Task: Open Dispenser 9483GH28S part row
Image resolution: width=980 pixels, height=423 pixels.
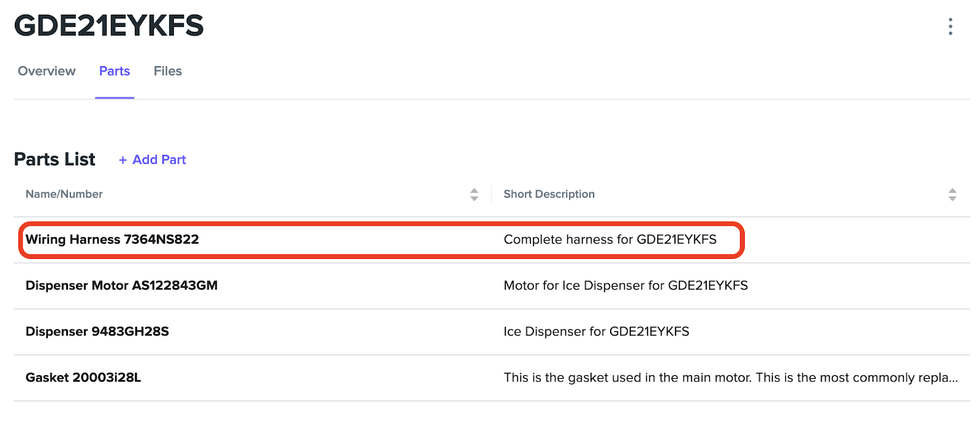Action: point(492,332)
